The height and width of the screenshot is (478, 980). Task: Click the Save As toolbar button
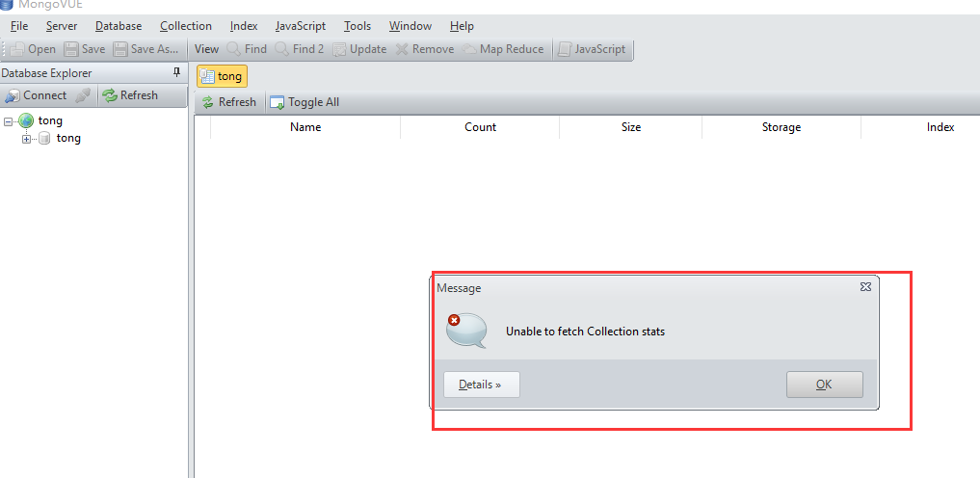146,49
